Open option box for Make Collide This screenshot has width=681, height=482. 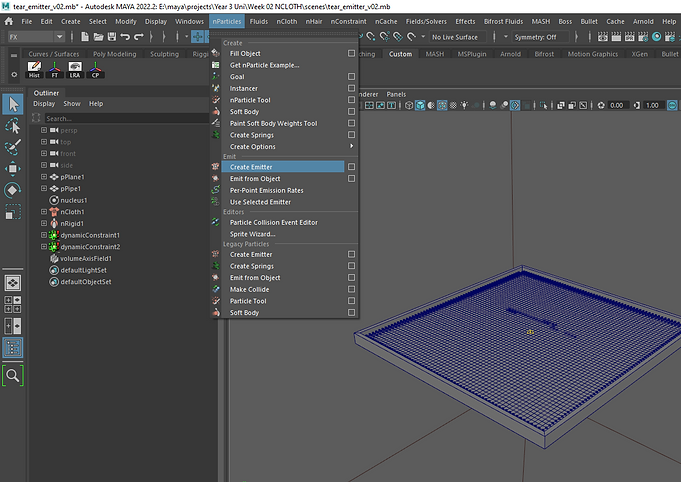(x=351, y=289)
